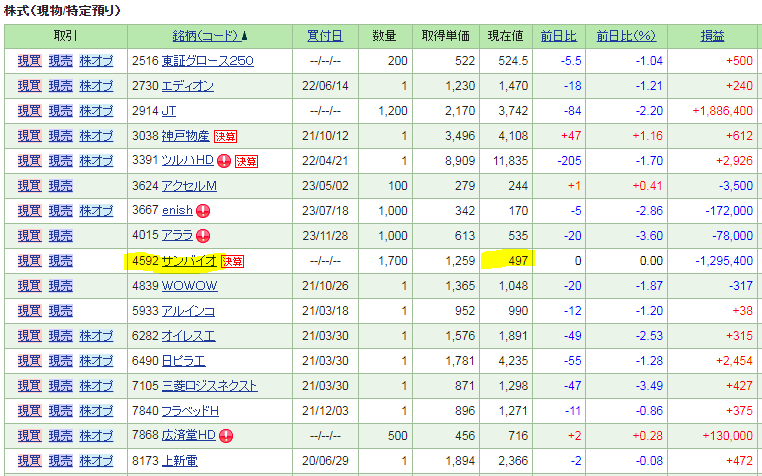Screen dimensions: 762x476
Task: Click 現売 for 東証グロース250 row
Action: [60, 61]
